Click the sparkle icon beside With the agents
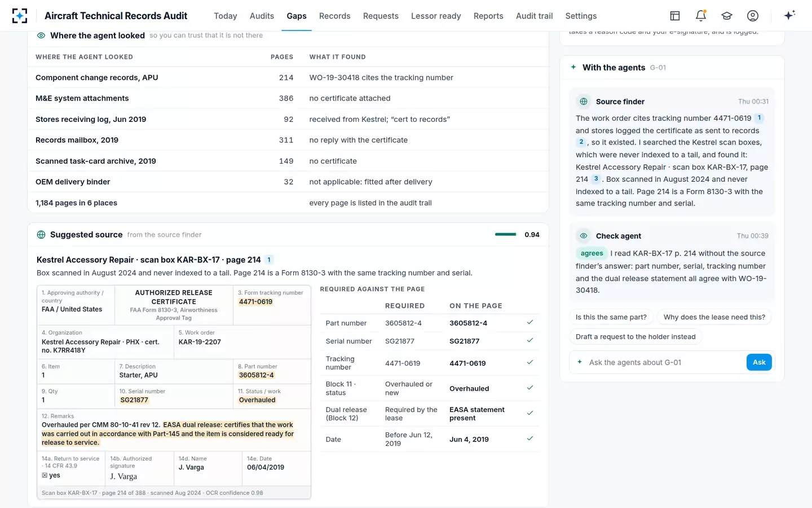Viewport: 812px width, 508px height. [x=573, y=67]
